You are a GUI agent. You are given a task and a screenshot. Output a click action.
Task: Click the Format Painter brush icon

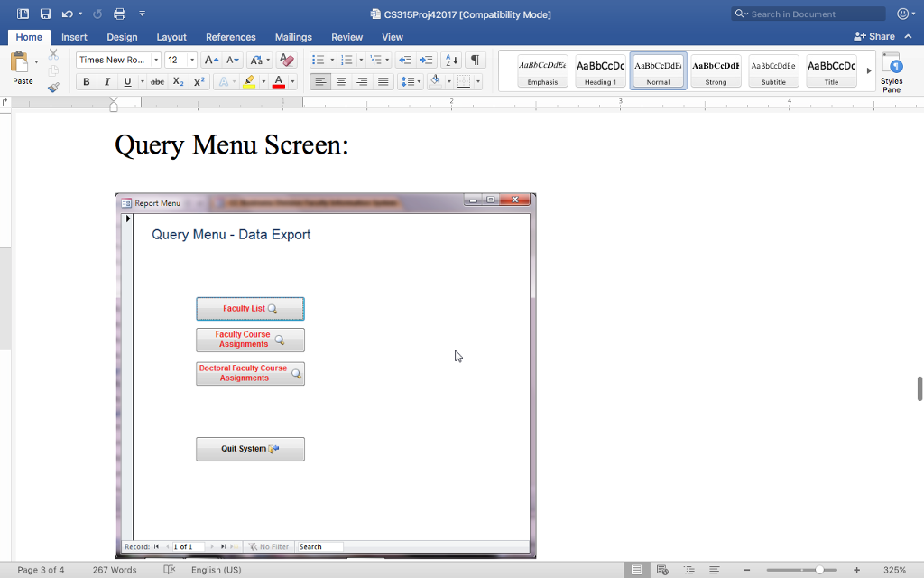pos(53,88)
